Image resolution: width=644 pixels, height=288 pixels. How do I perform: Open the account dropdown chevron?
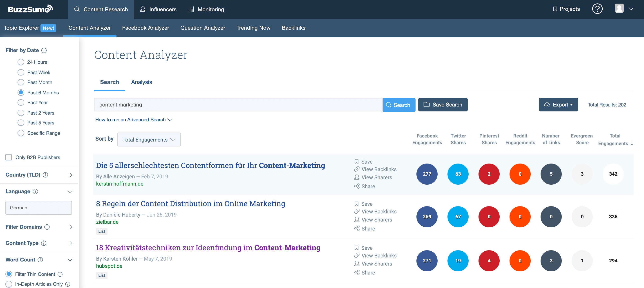631,9
